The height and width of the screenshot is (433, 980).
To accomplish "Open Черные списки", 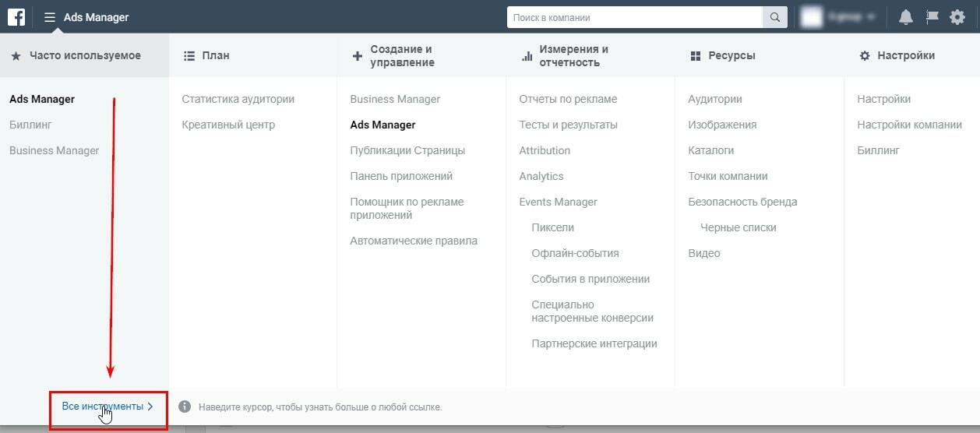I will tap(739, 227).
